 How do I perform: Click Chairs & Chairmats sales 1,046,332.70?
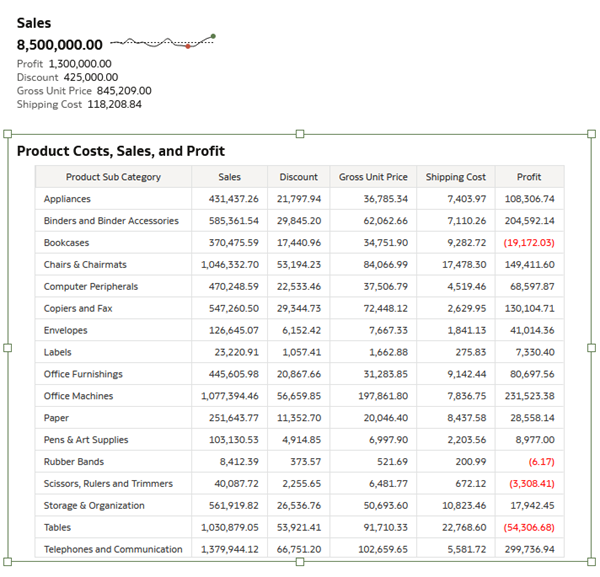pos(230,265)
